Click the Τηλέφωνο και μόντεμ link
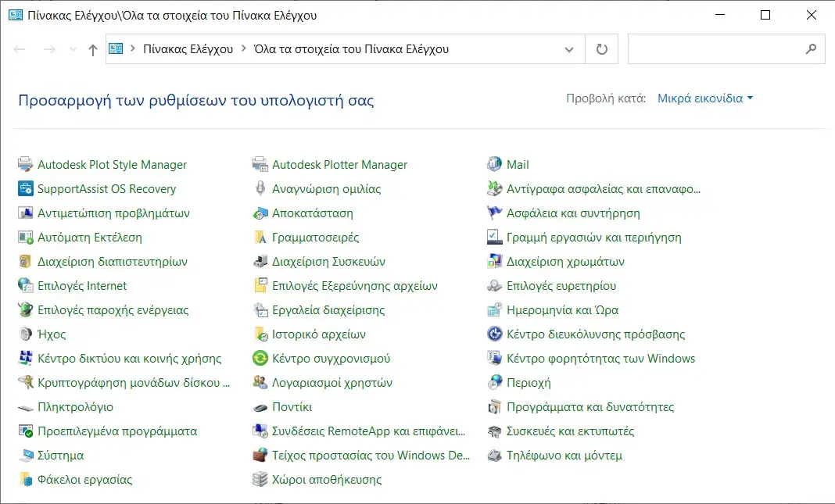 tap(564, 456)
